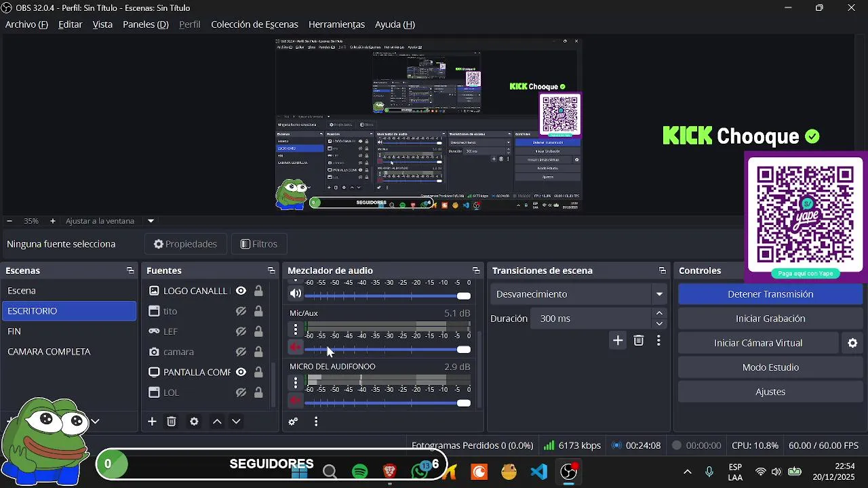Image resolution: width=868 pixels, height=488 pixels.
Task: Open transition properties three-dot menu
Action: point(658,340)
